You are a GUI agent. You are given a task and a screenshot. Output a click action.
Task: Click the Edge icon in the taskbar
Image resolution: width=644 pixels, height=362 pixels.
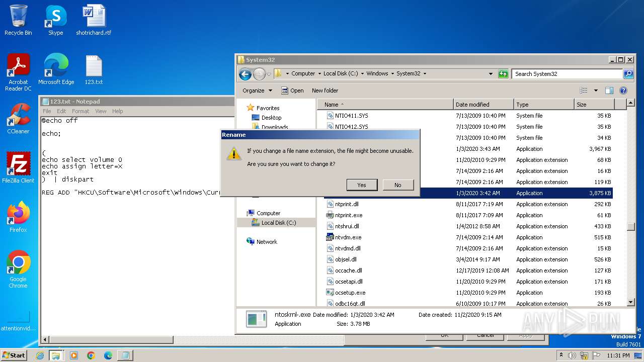[108, 355]
